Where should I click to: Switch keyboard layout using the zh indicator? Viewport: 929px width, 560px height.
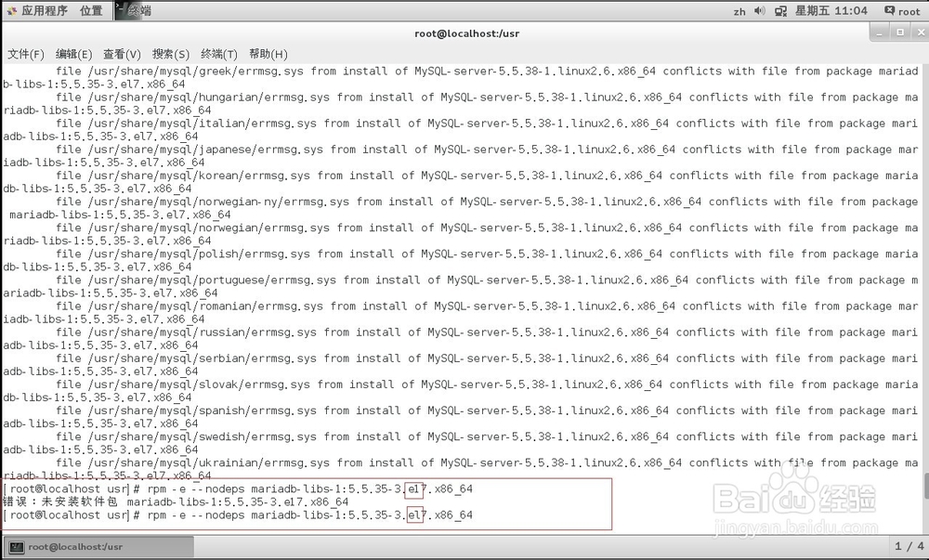739,10
